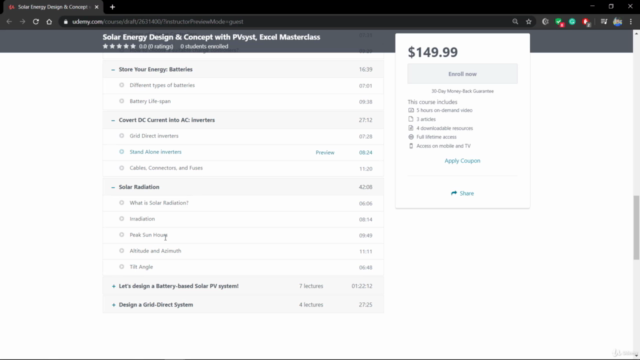Click the Different types of batteries lecture title
The height and width of the screenshot is (360, 640).
tap(162, 85)
